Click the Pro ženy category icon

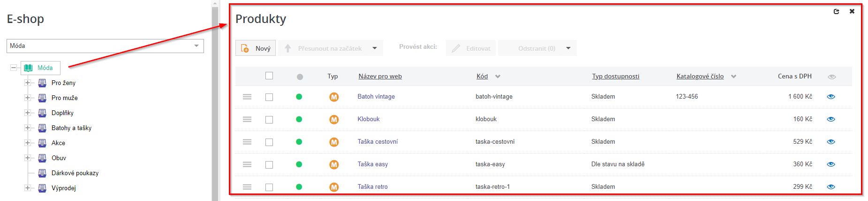[42, 83]
